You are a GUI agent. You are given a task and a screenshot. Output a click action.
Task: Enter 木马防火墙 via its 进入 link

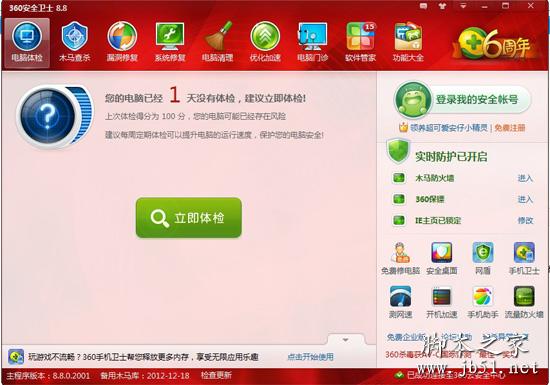tap(525, 178)
